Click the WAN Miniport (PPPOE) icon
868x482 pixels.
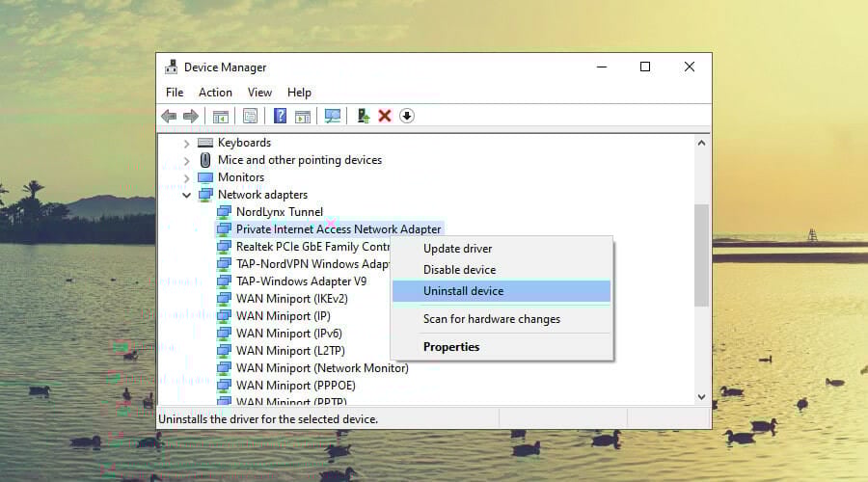(x=224, y=386)
